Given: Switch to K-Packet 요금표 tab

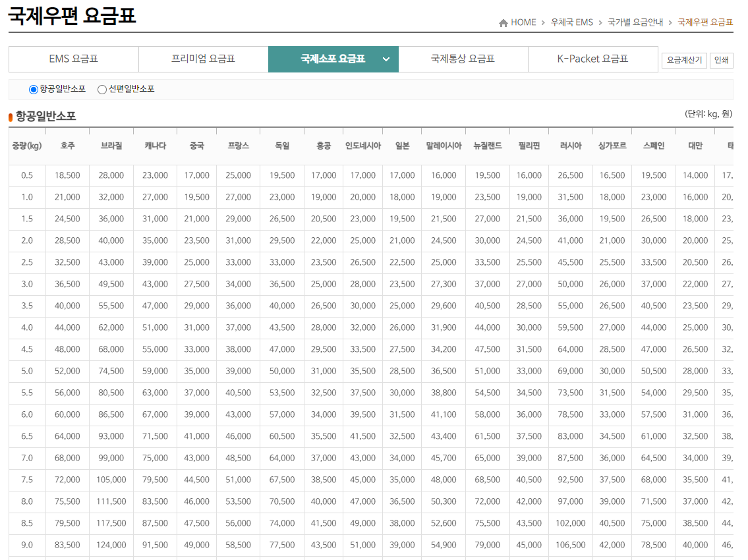Looking at the screenshot, I should pyautogui.click(x=592, y=59).
